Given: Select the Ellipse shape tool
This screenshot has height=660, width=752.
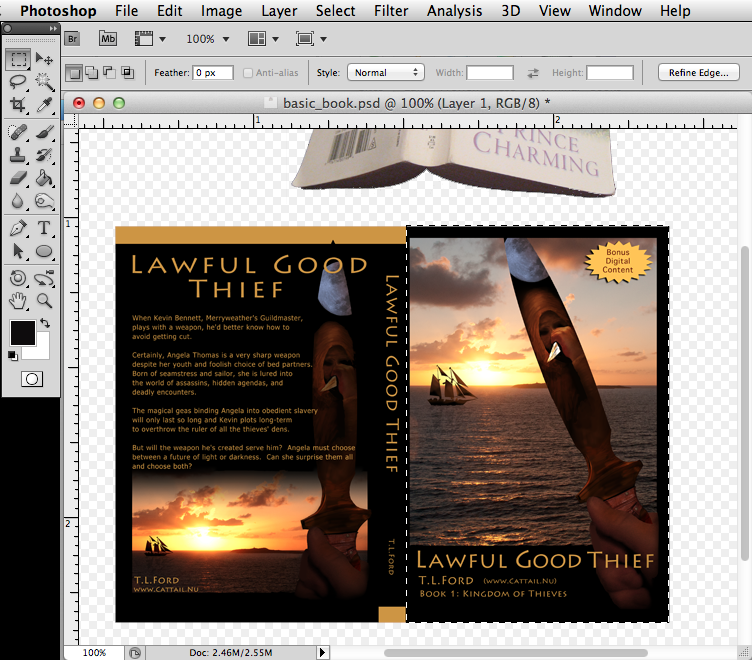Looking at the screenshot, I should pyautogui.click(x=44, y=251).
